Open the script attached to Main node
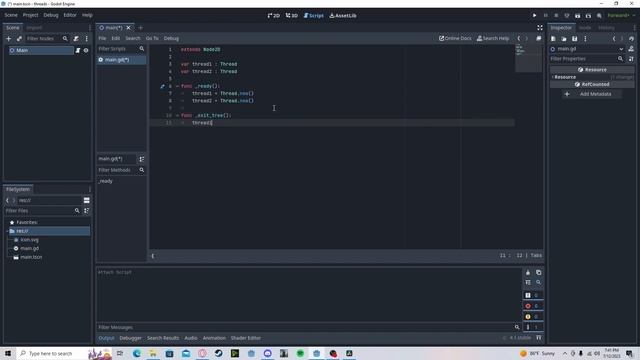 pos(78,50)
